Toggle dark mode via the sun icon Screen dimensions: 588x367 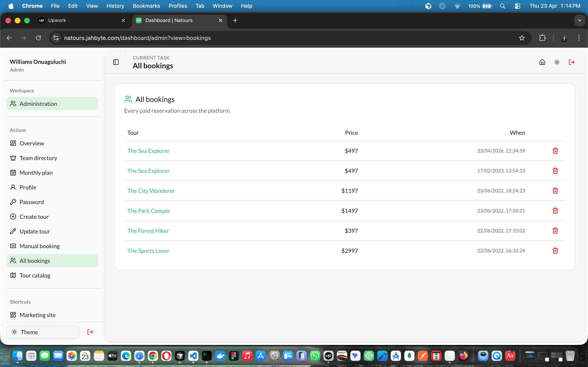coord(557,62)
